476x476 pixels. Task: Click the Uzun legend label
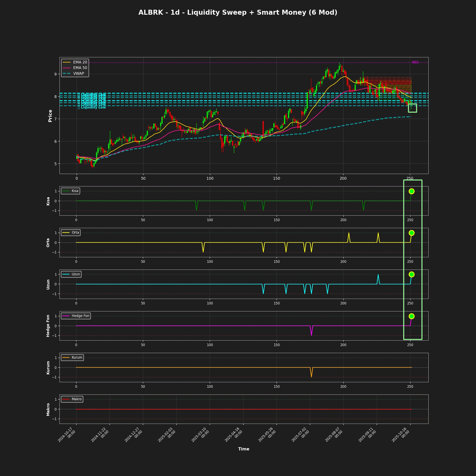[x=76, y=274]
